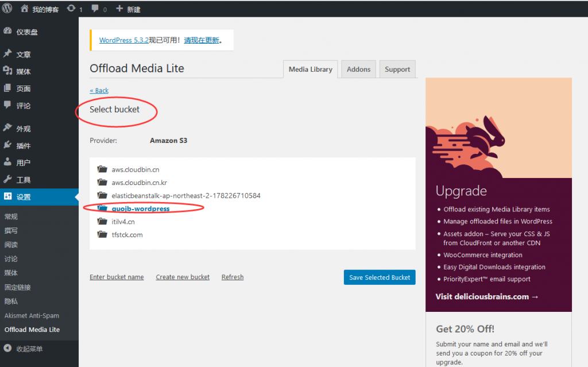This screenshot has height=367, width=588.
Task: Open the comments bubble icon in admin bar
Action: click(x=95, y=8)
